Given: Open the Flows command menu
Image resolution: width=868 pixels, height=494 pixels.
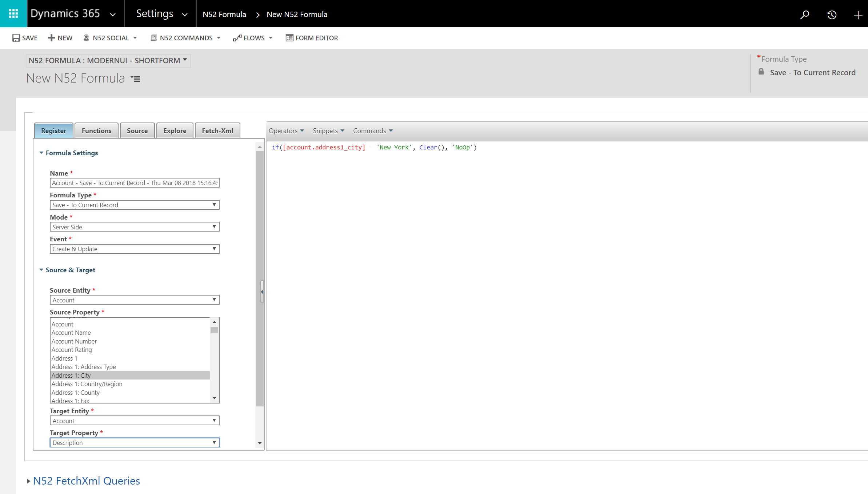Looking at the screenshot, I should 253,38.
